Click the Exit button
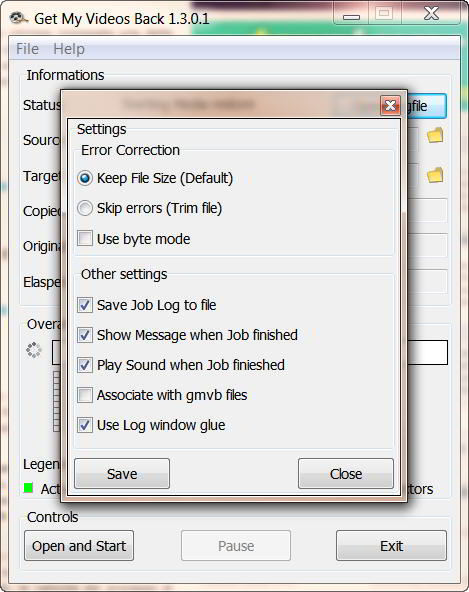 [391, 546]
